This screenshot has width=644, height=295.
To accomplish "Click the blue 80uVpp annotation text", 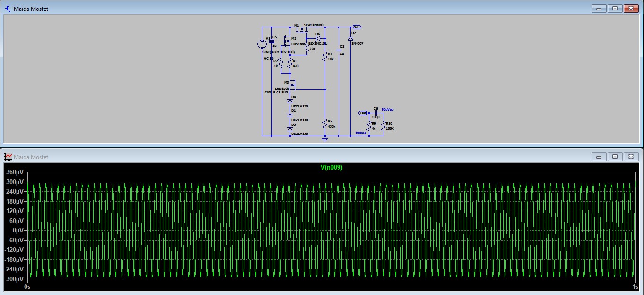I will point(387,109).
